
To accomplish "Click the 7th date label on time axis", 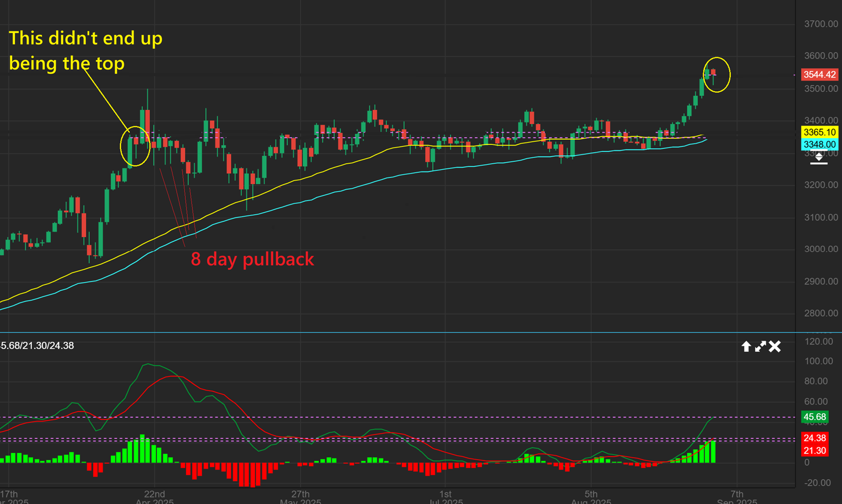I will point(737,494).
